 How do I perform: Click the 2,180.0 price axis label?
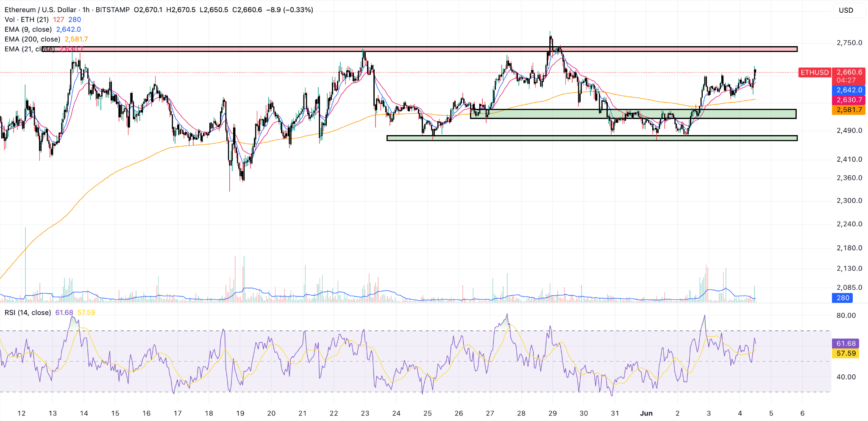click(x=849, y=248)
